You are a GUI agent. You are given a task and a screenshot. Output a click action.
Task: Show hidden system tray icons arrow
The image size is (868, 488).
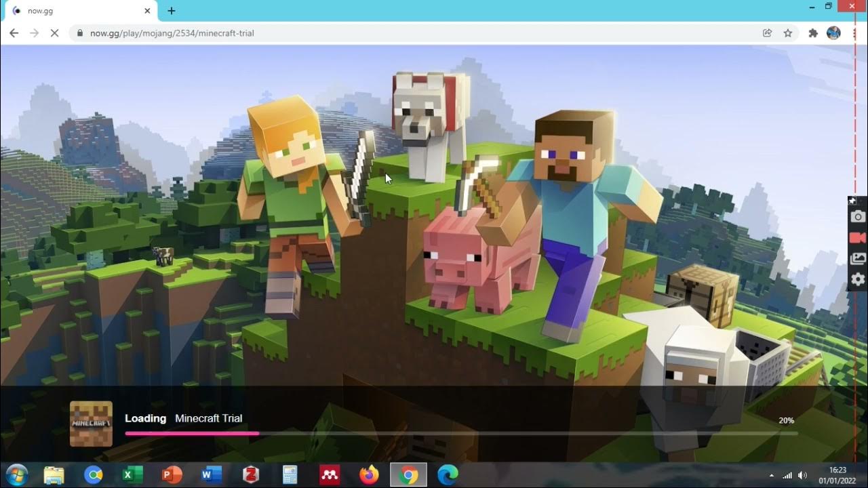[771, 476]
